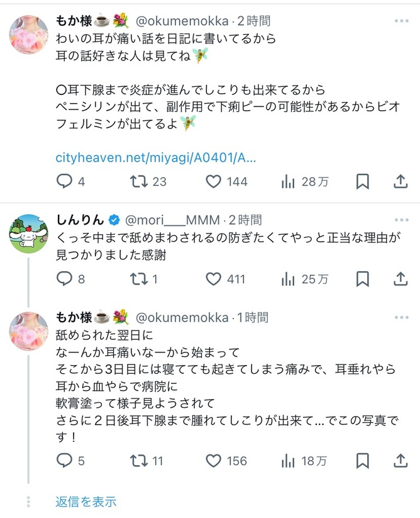
Task: Click 返信を表示 to show replies
Action: pyautogui.click(x=86, y=502)
